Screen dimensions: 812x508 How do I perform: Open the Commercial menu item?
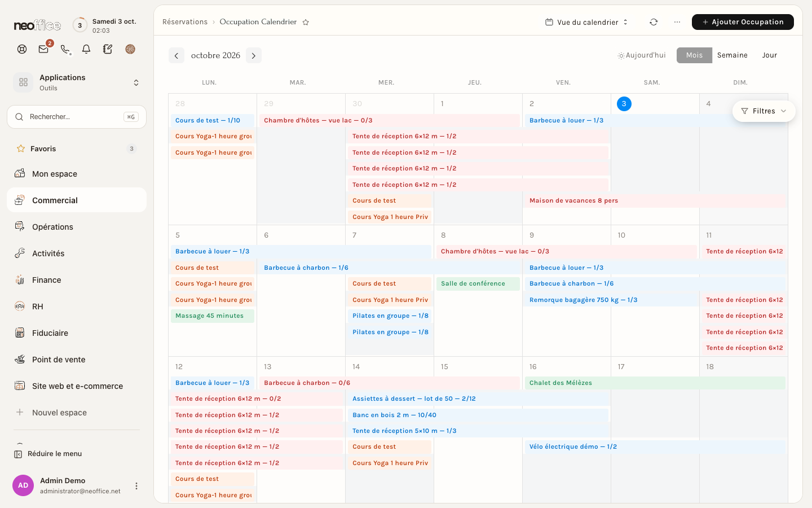(x=77, y=200)
